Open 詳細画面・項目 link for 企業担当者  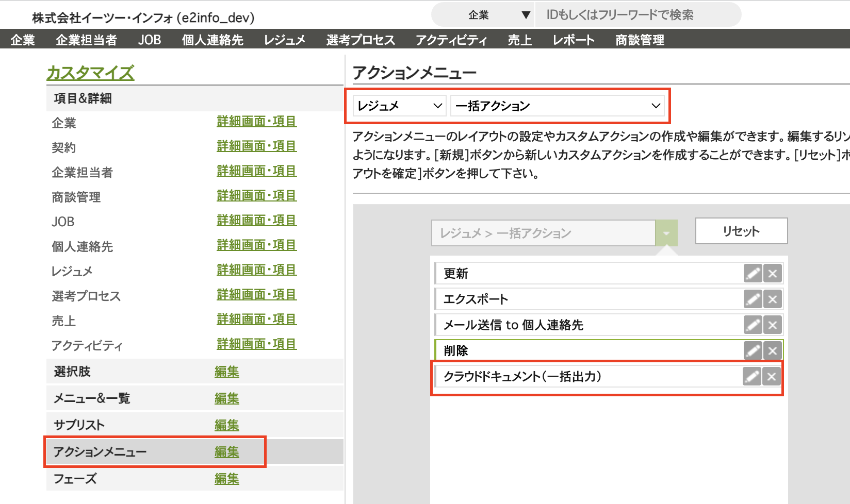256,171
